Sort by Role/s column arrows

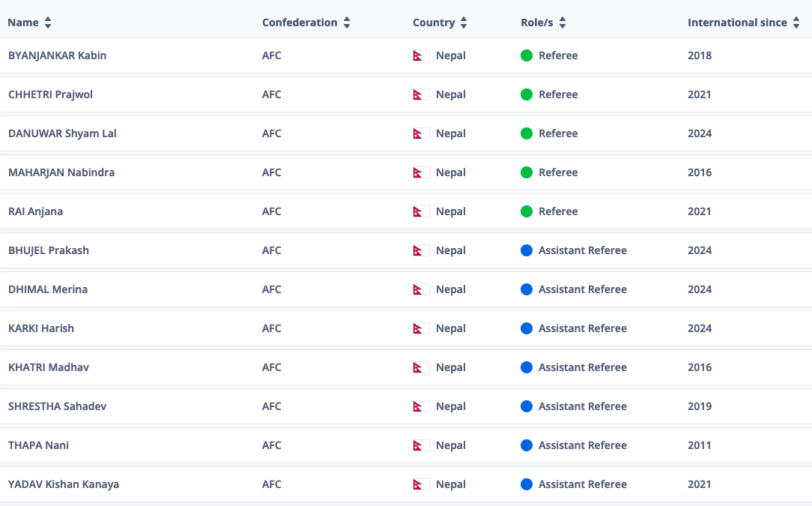[563, 22]
